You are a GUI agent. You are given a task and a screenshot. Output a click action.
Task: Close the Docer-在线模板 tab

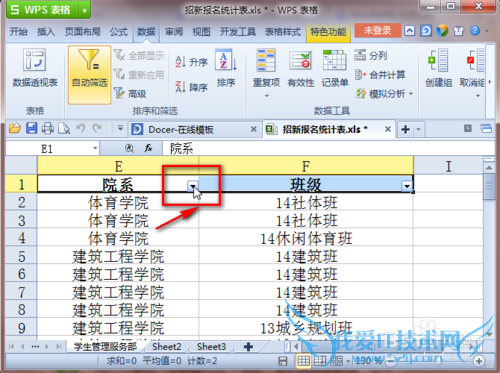[254, 129]
